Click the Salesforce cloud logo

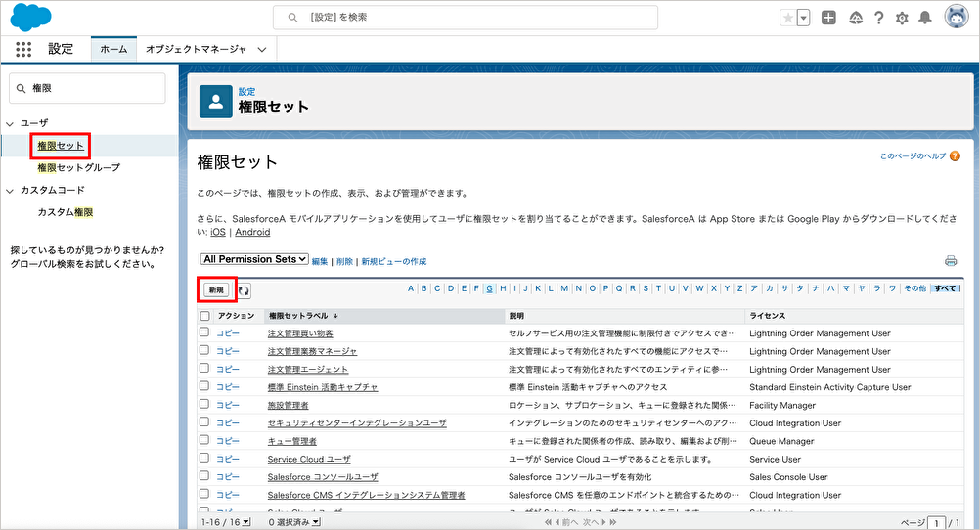pos(30,17)
